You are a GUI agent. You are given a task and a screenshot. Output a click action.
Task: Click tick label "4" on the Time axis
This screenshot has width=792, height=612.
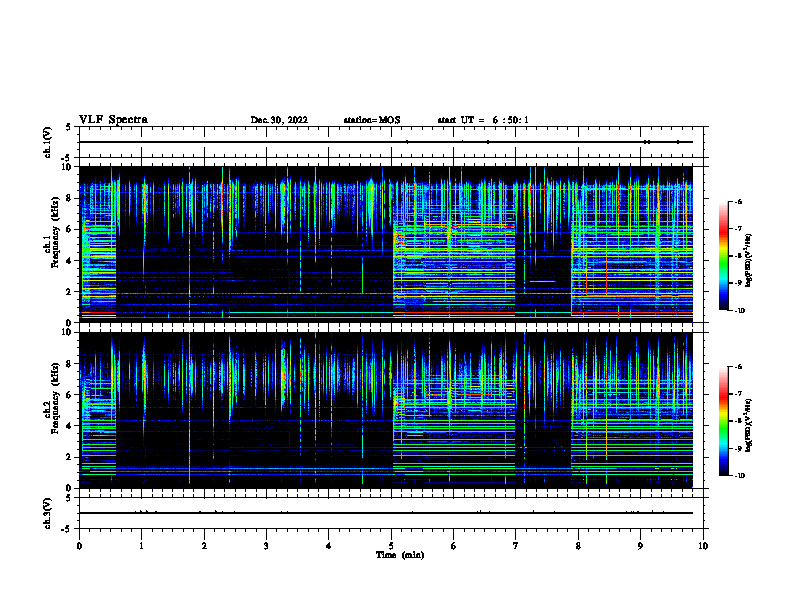pos(329,546)
